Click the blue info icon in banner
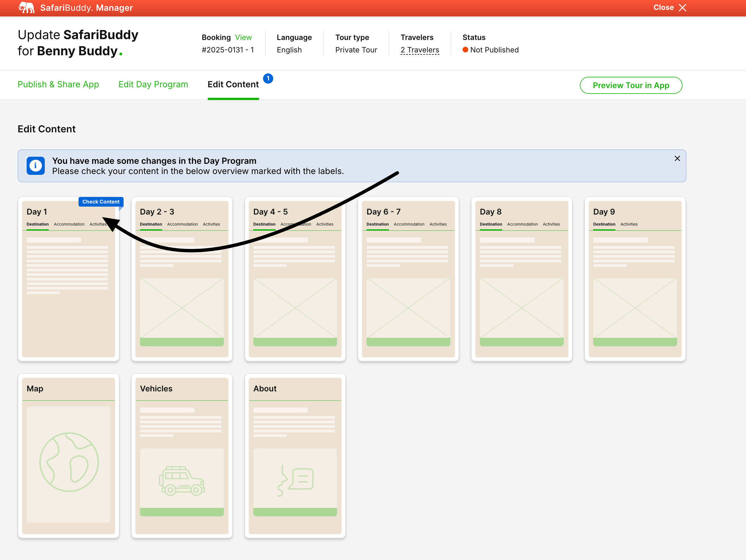The height and width of the screenshot is (560, 746). 36,166
